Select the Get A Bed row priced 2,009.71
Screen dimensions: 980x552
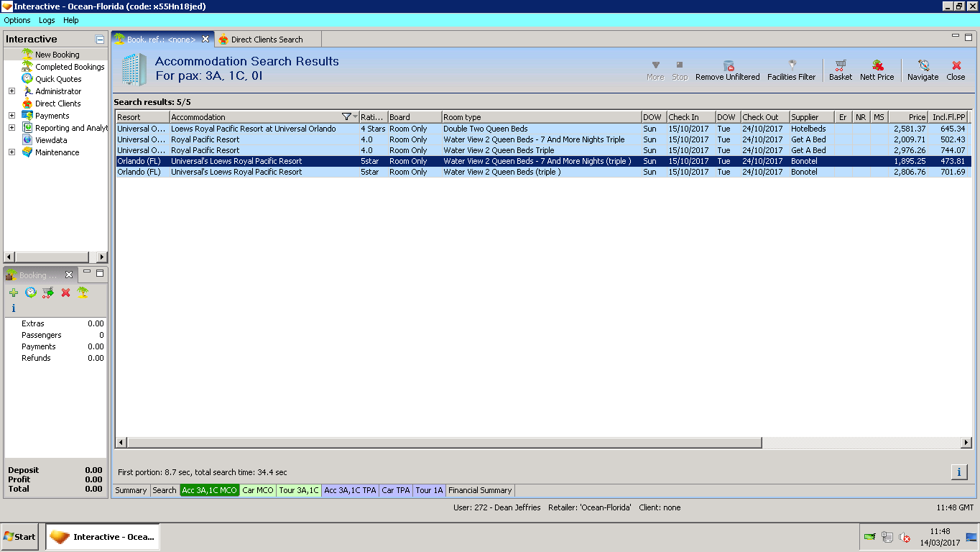(543, 139)
